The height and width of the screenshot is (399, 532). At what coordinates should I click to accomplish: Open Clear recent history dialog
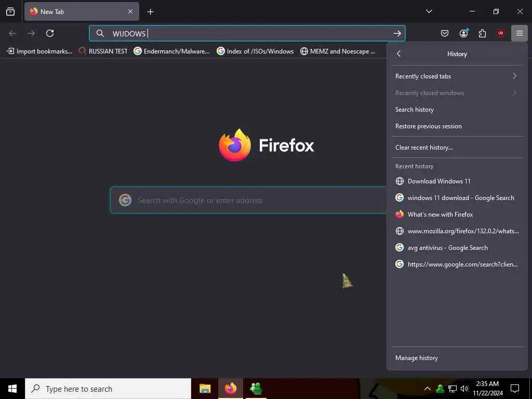(457, 148)
